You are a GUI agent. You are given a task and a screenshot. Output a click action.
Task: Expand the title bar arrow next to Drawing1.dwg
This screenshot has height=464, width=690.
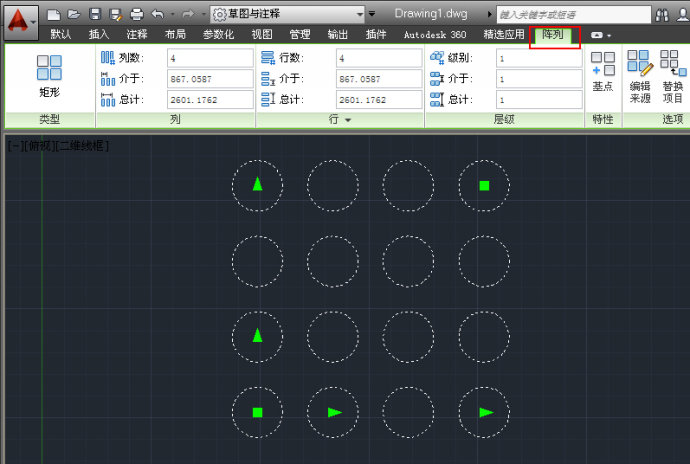(x=489, y=14)
